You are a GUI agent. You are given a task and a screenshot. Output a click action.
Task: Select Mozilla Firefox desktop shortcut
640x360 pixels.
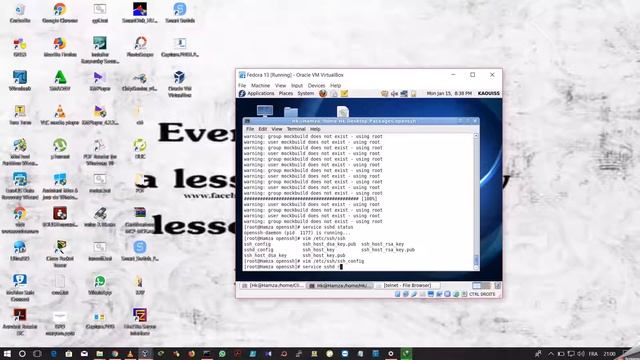(60, 47)
